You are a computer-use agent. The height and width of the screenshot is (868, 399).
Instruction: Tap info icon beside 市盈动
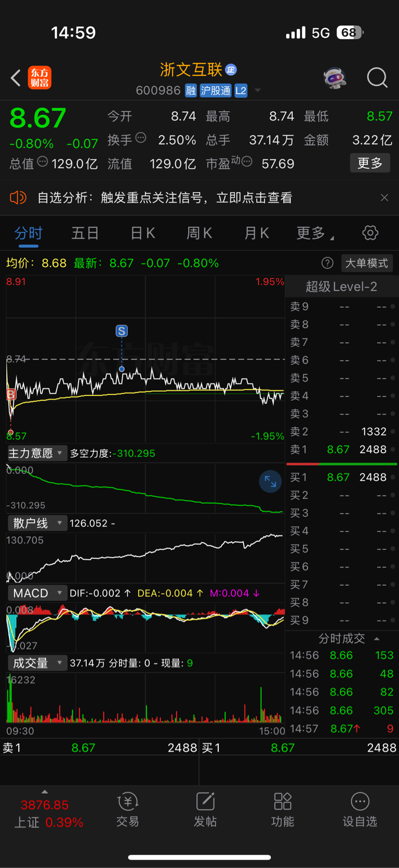click(247, 162)
